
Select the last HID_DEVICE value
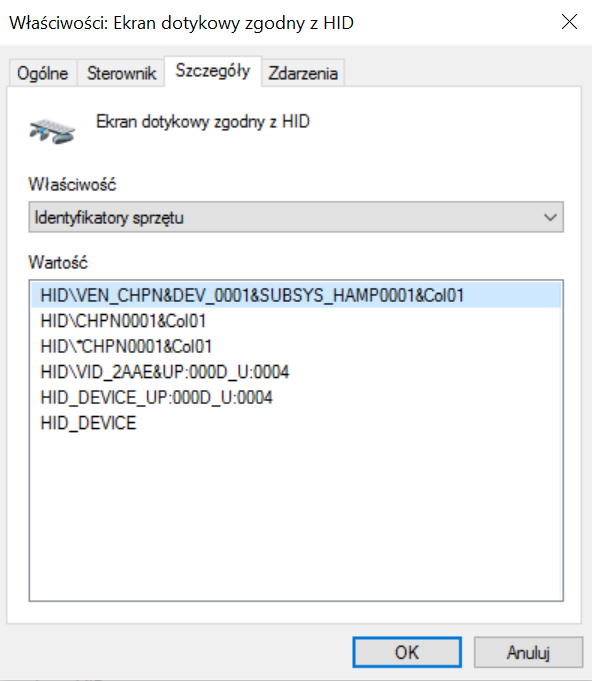pyautogui.click(x=88, y=423)
